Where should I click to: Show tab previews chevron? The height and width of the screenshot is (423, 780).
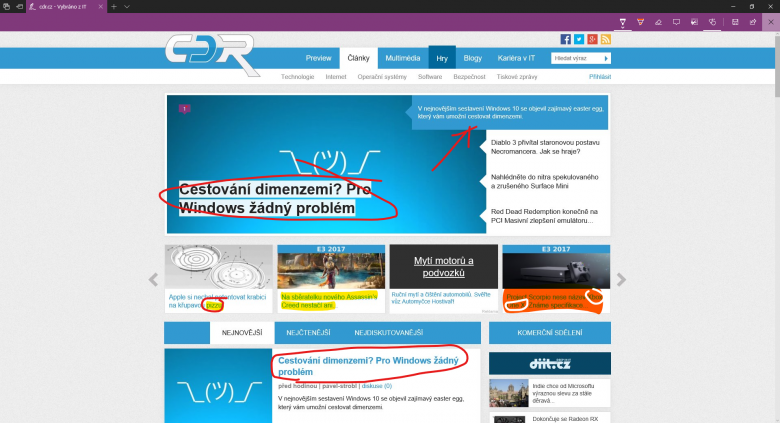[x=127, y=6]
